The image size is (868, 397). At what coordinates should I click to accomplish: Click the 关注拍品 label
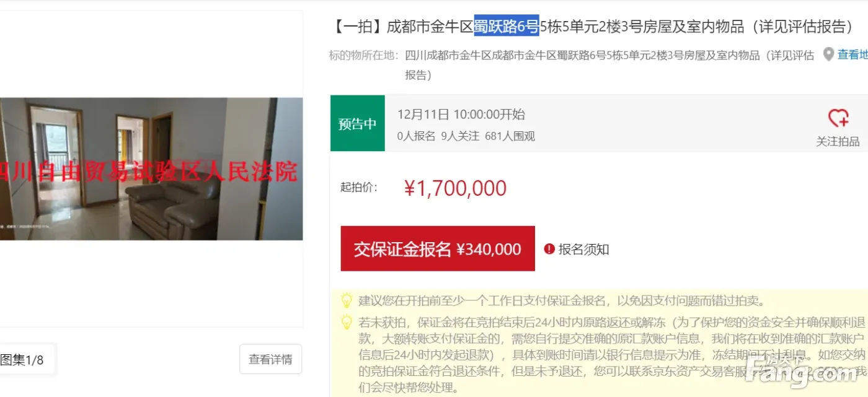pyautogui.click(x=838, y=141)
